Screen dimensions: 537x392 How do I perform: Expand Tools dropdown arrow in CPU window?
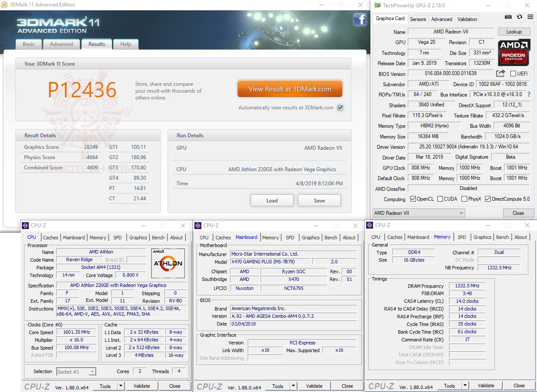tap(121, 386)
